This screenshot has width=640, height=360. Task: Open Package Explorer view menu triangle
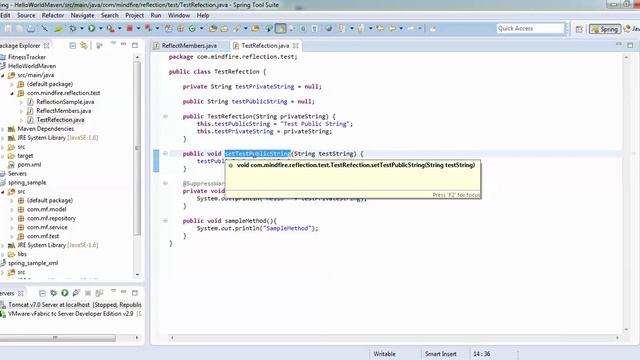point(113,44)
